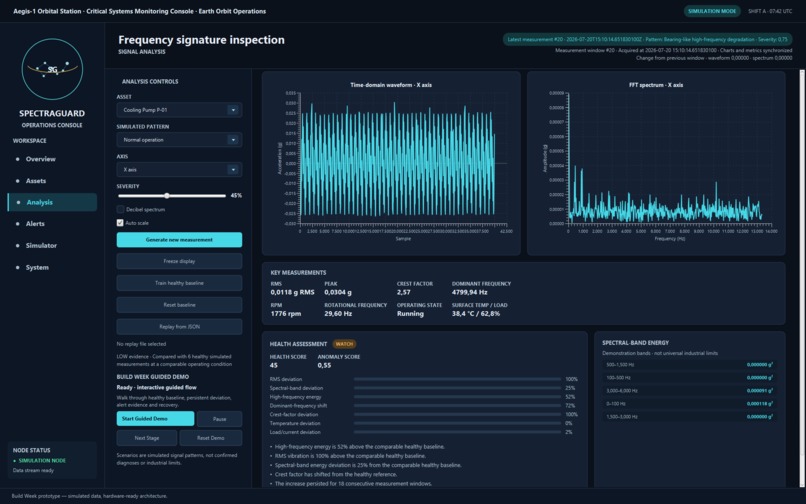This screenshot has height=504, width=806.
Task: Select the Analysis workspace item
Action: click(x=52, y=202)
